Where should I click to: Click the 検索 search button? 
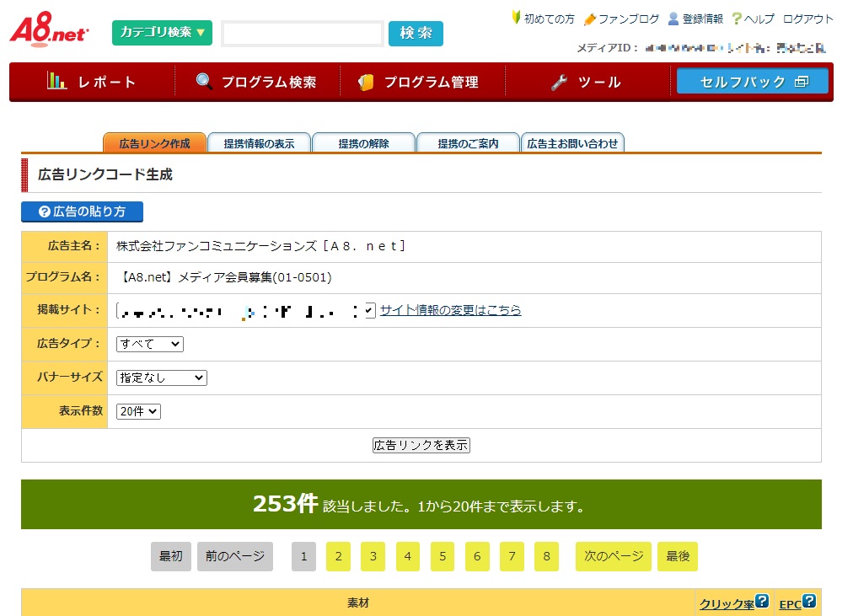pyautogui.click(x=416, y=33)
